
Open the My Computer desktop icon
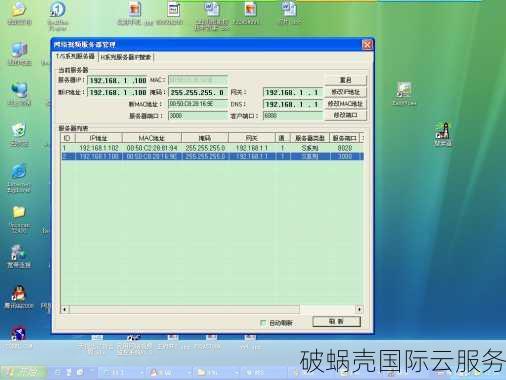pyautogui.click(x=19, y=50)
